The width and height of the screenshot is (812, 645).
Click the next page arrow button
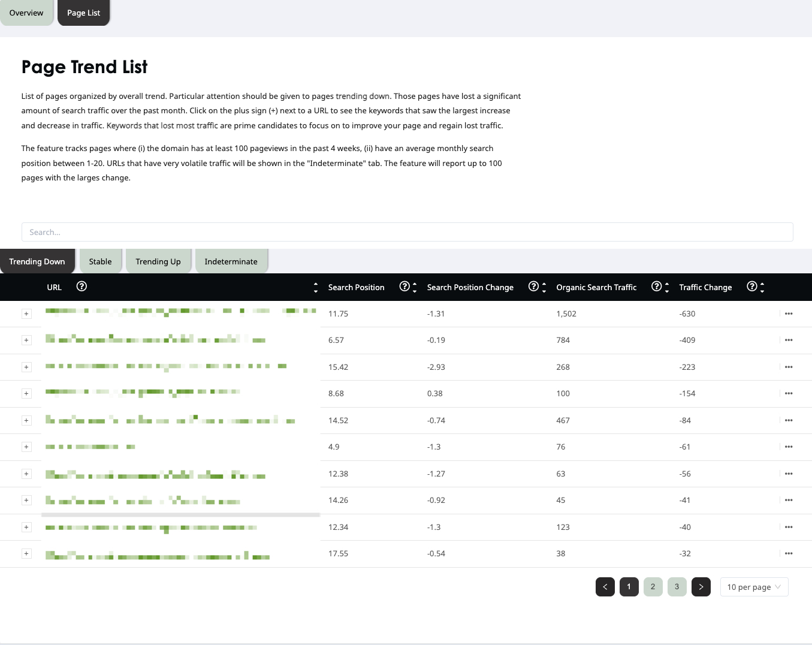pyautogui.click(x=701, y=587)
